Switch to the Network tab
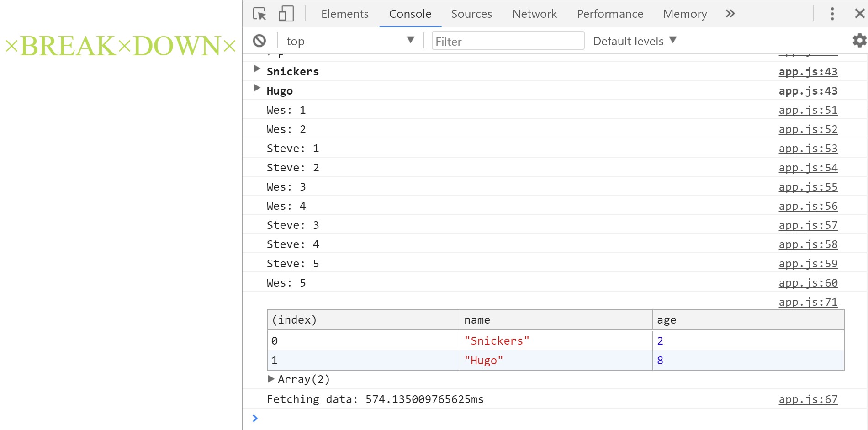The width and height of the screenshot is (868, 430). 535,14
